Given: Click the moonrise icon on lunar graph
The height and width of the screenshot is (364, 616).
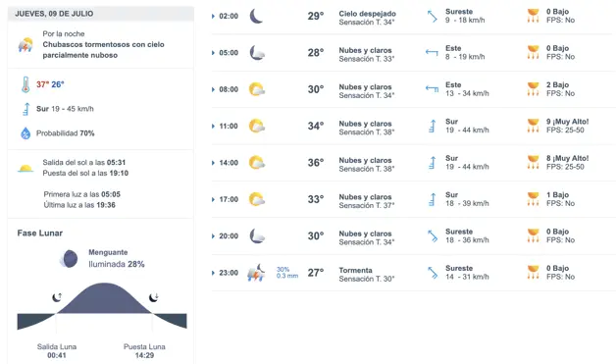Looking at the screenshot, I should click(57, 297).
